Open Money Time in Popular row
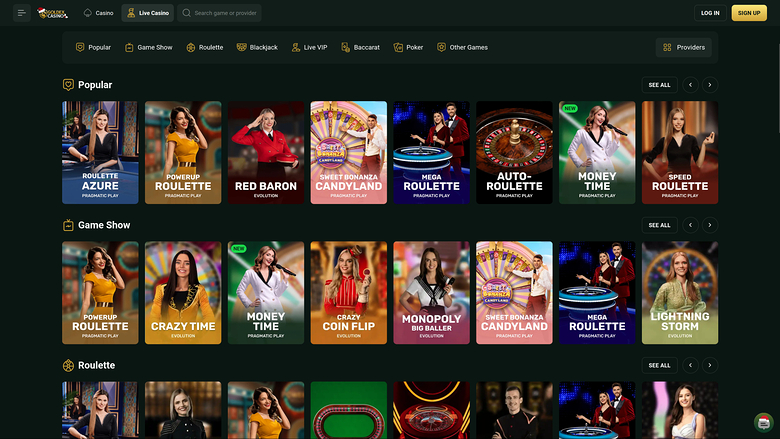780x439 pixels. click(x=597, y=153)
